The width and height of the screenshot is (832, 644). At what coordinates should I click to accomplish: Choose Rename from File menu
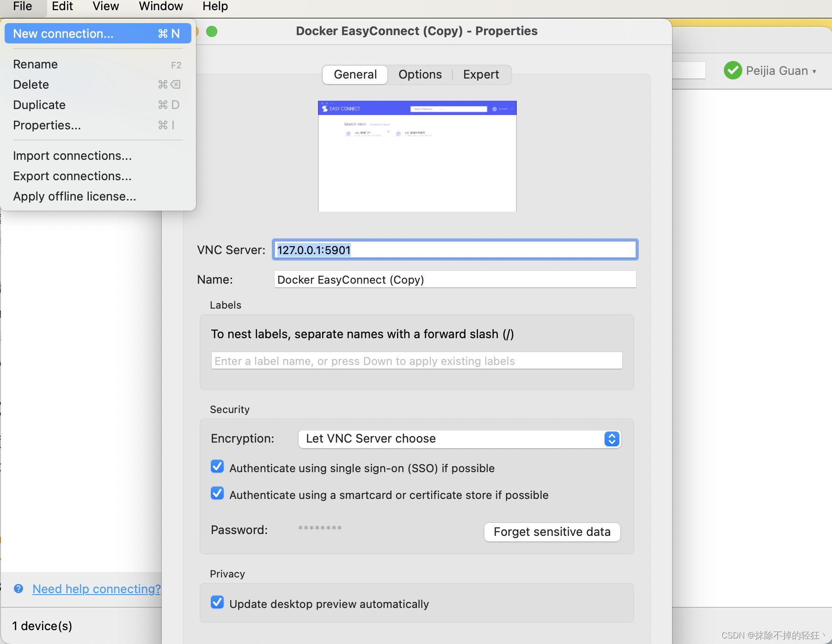pos(98,64)
